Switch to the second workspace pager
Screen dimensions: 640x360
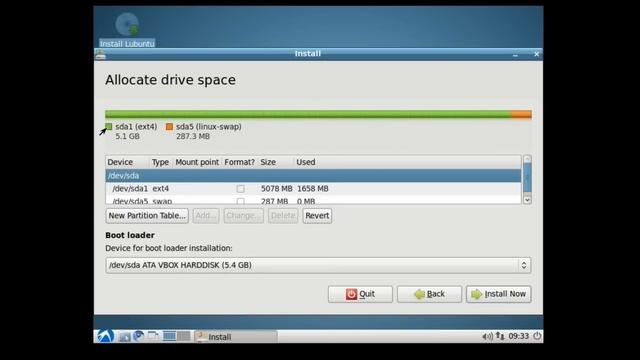click(183, 336)
